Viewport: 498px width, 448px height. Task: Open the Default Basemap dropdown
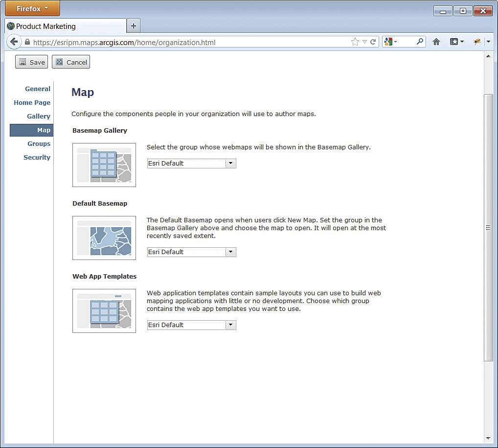[191, 252]
